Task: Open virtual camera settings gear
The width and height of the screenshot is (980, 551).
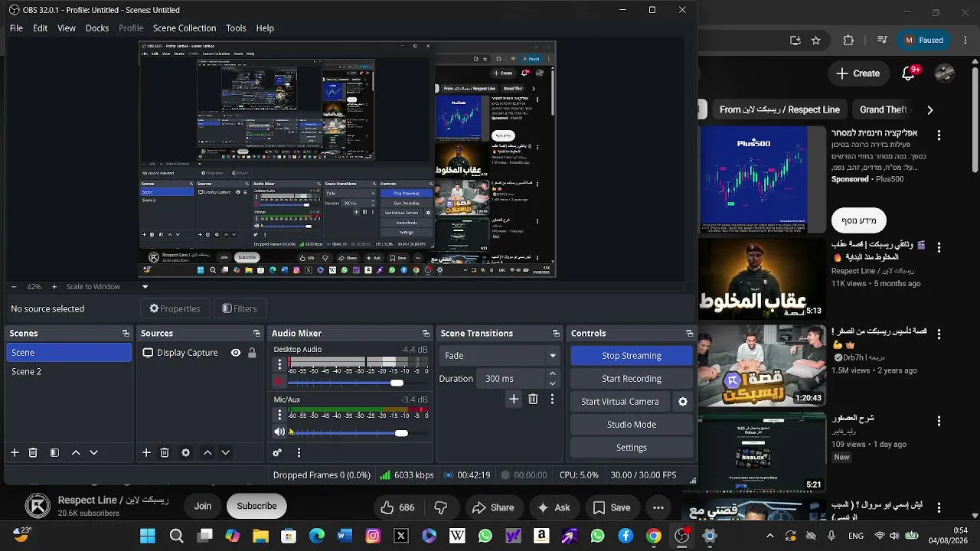Action: pyautogui.click(x=683, y=402)
